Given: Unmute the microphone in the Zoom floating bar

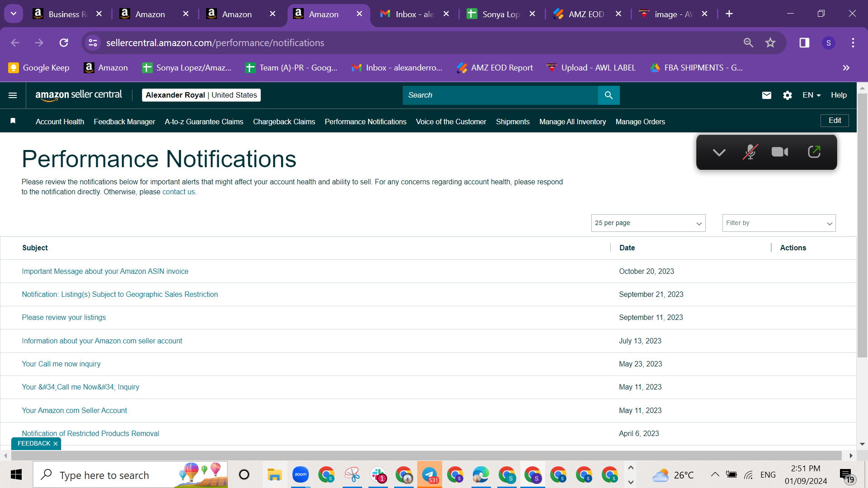Looking at the screenshot, I should [750, 152].
